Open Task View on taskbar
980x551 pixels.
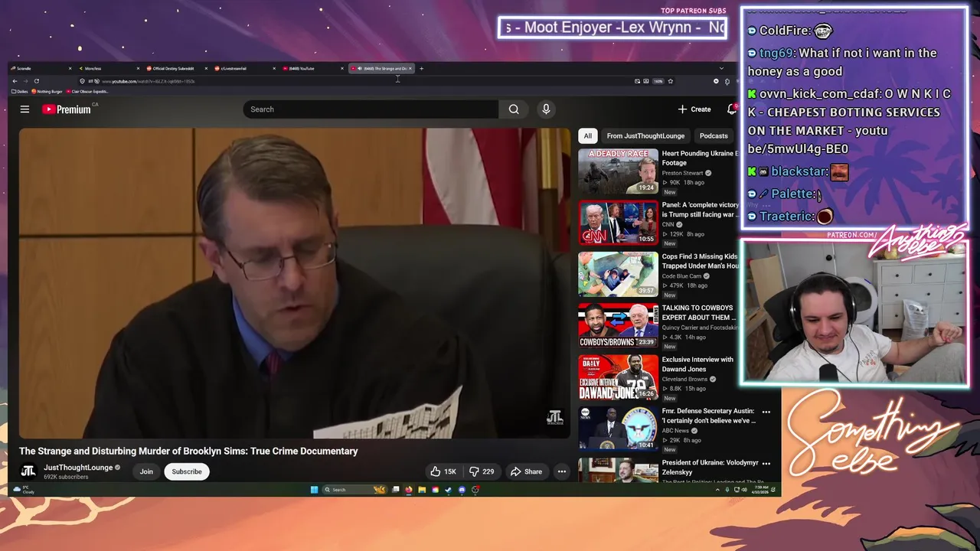tap(395, 490)
